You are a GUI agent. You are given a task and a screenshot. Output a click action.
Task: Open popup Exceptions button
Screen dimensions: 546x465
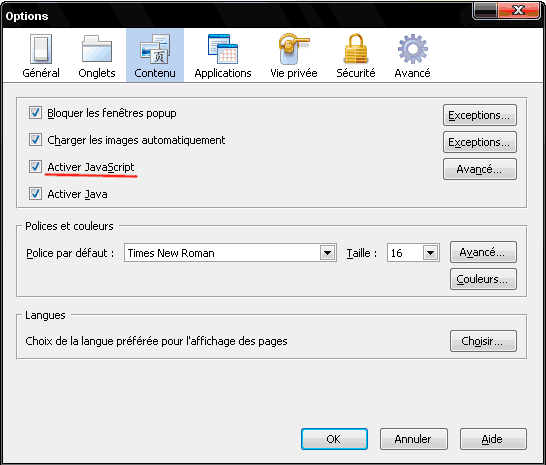[x=479, y=115]
